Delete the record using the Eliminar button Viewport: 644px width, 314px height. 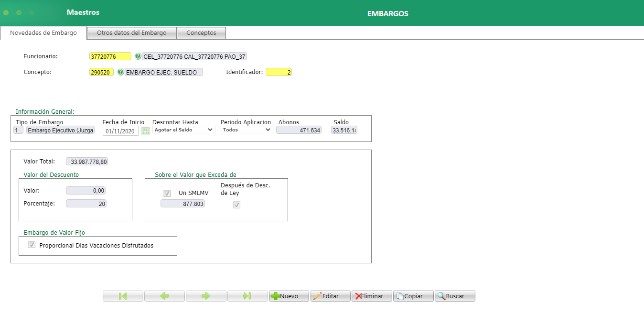372,295
